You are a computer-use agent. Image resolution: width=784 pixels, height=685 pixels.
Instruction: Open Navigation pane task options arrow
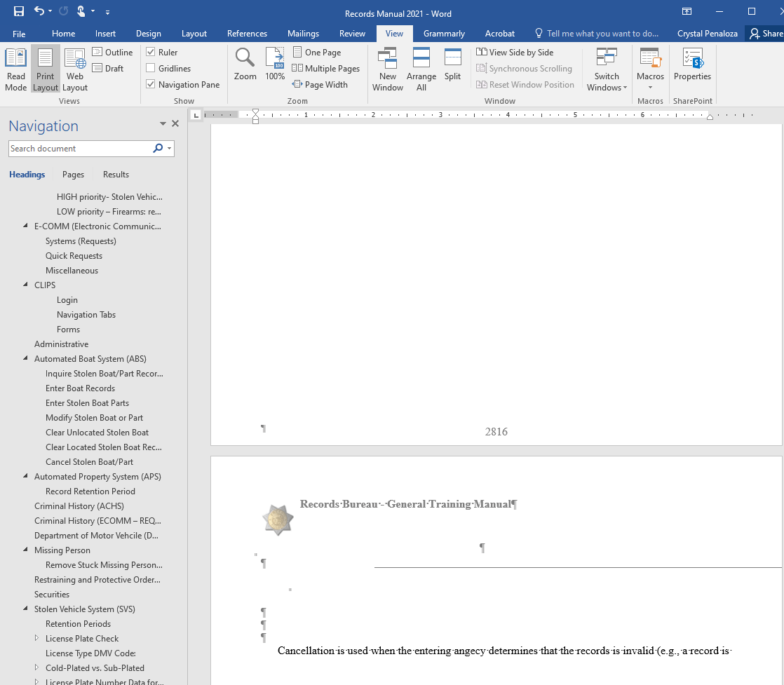163,123
